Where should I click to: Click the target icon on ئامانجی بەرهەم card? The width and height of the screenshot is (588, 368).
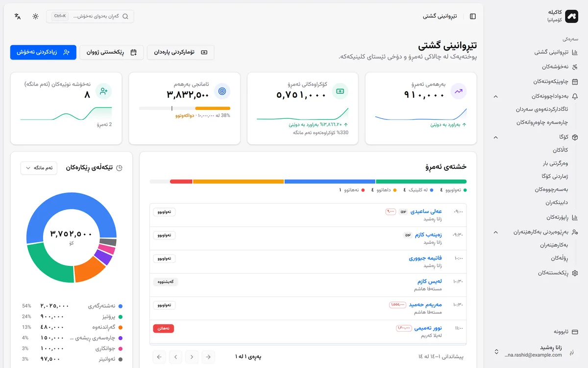pos(222,91)
